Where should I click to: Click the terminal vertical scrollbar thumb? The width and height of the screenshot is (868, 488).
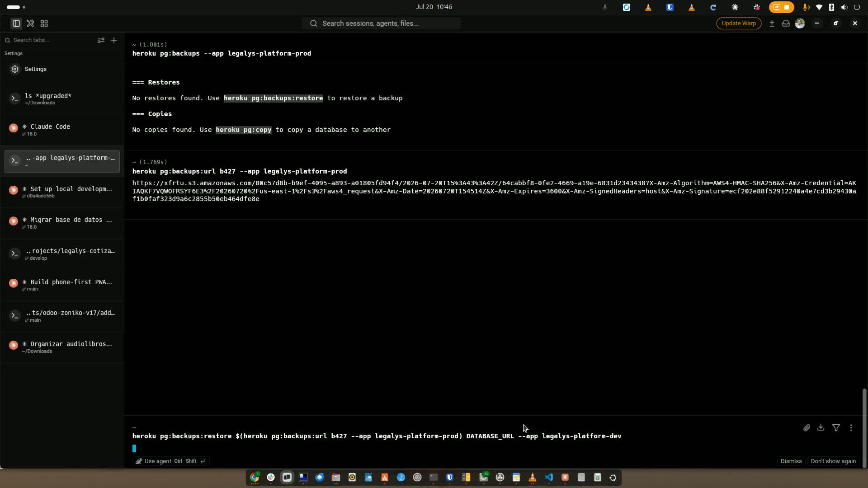click(x=864, y=428)
